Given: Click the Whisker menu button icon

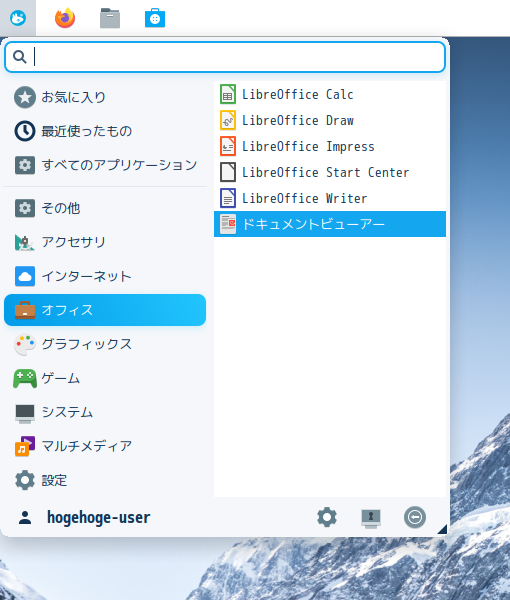Looking at the screenshot, I should click(18, 18).
